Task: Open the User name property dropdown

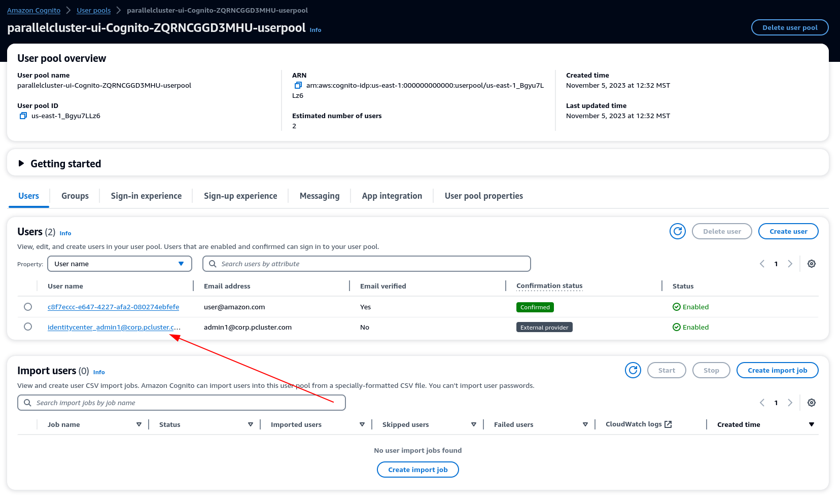Action: (x=120, y=264)
